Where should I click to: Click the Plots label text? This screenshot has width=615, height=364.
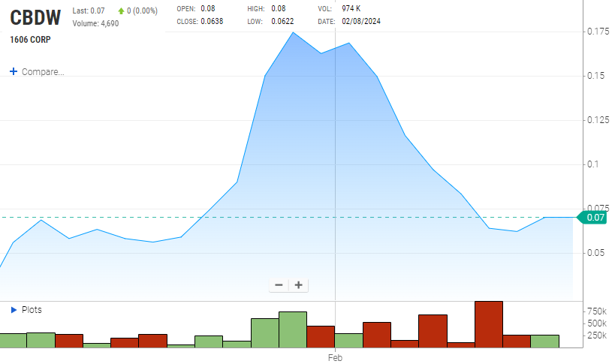click(x=32, y=310)
